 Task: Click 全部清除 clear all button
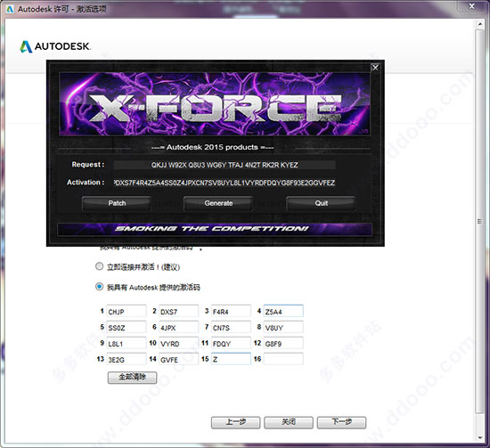point(132,378)
